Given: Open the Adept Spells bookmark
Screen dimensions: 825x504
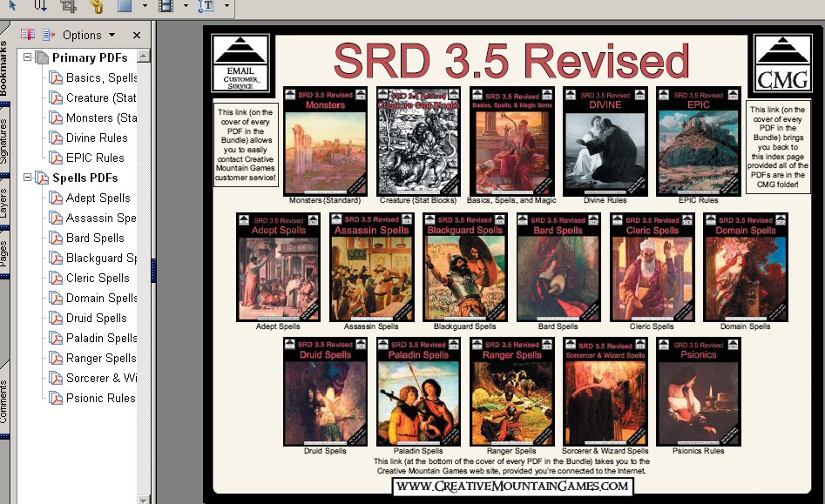Looking at the screenshot, I should 98,198.
